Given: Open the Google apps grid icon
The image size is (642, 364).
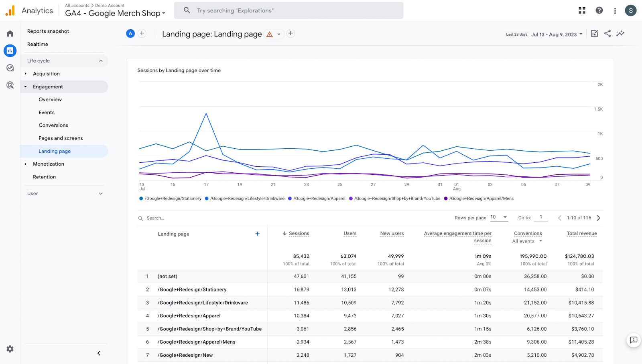Looking at the screenshot, I should pos(582,10).
